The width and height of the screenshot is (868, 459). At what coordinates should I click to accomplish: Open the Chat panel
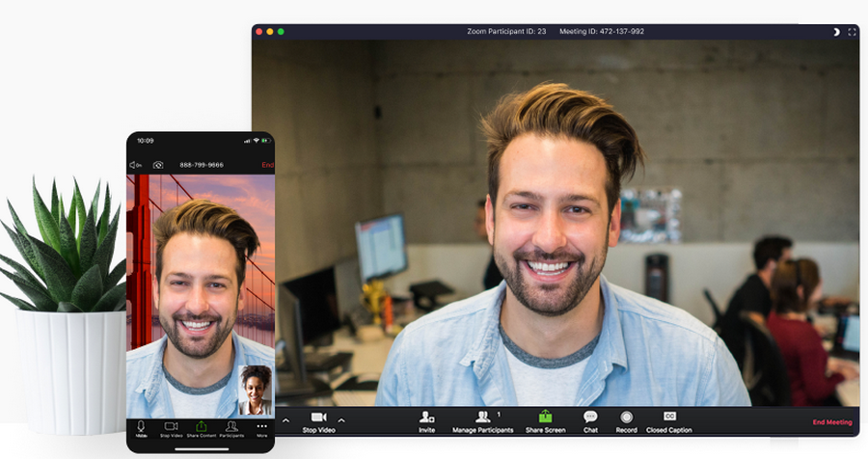[x=590, y=422]
